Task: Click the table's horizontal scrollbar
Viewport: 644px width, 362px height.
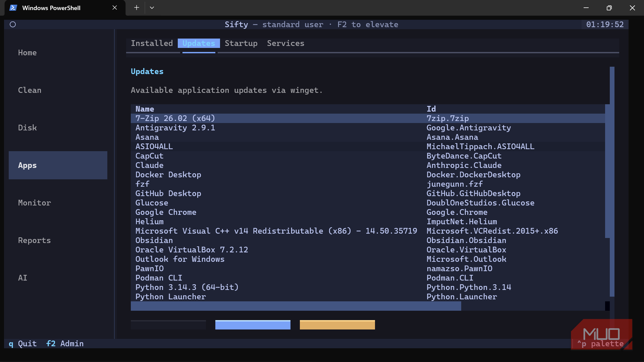Action: click(x=296, y=306)
